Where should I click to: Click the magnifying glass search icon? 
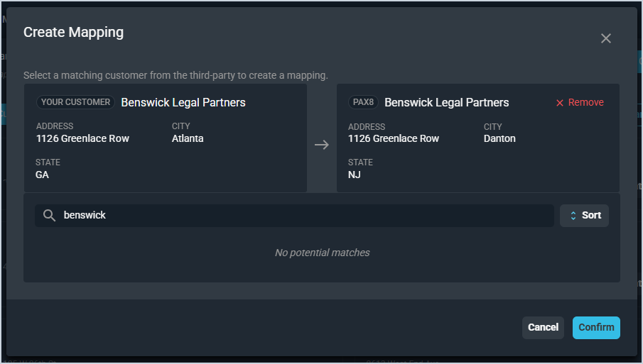[x=49, y=216]
